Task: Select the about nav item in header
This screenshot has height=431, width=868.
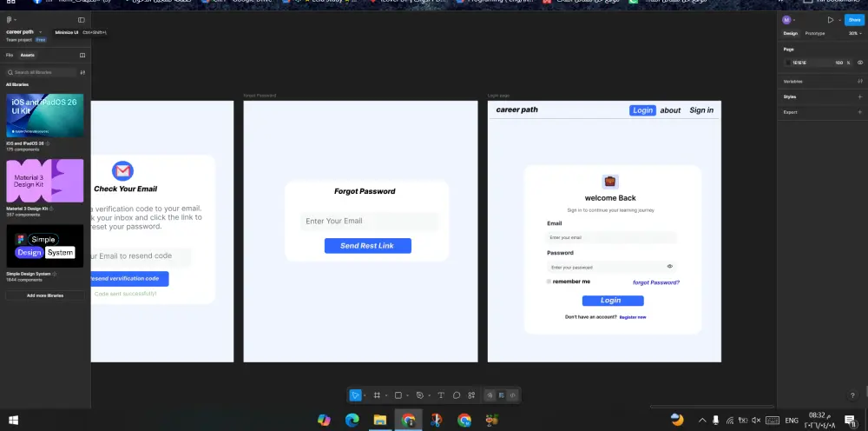Action: click(670, 110)
